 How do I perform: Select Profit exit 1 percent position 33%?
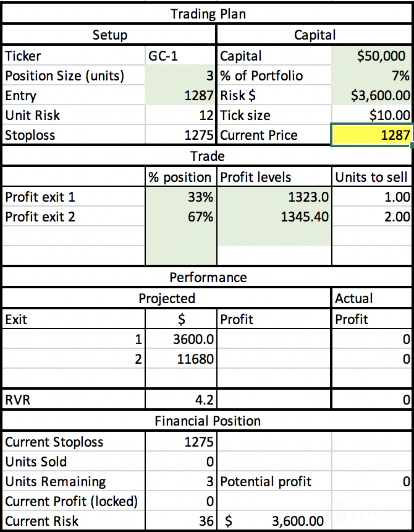tap(180, 197)
